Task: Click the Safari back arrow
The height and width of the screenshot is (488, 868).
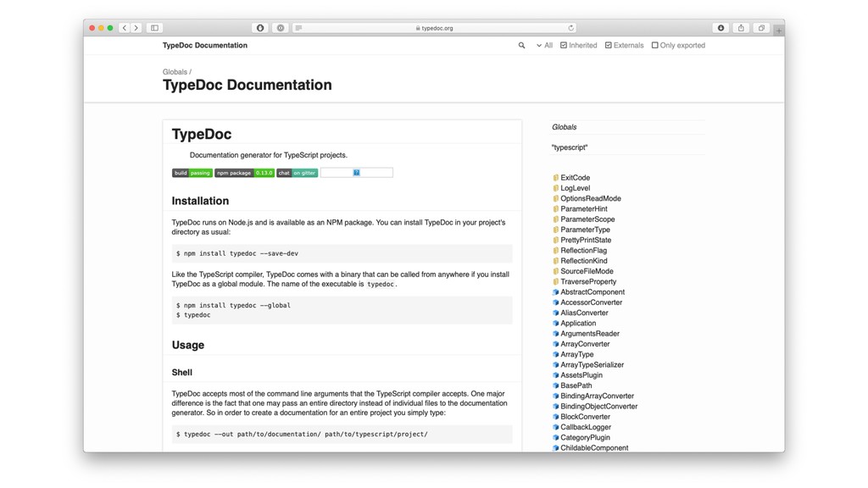Action: [x=125, y=28]
